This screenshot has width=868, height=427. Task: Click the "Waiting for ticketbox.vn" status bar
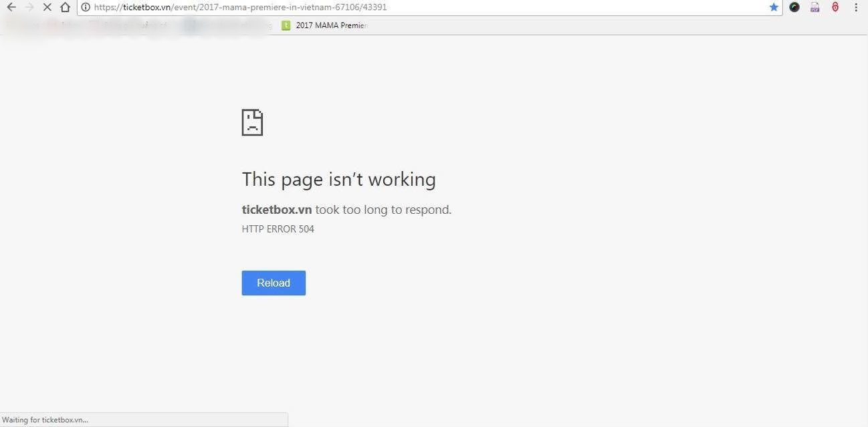point(144,420)
